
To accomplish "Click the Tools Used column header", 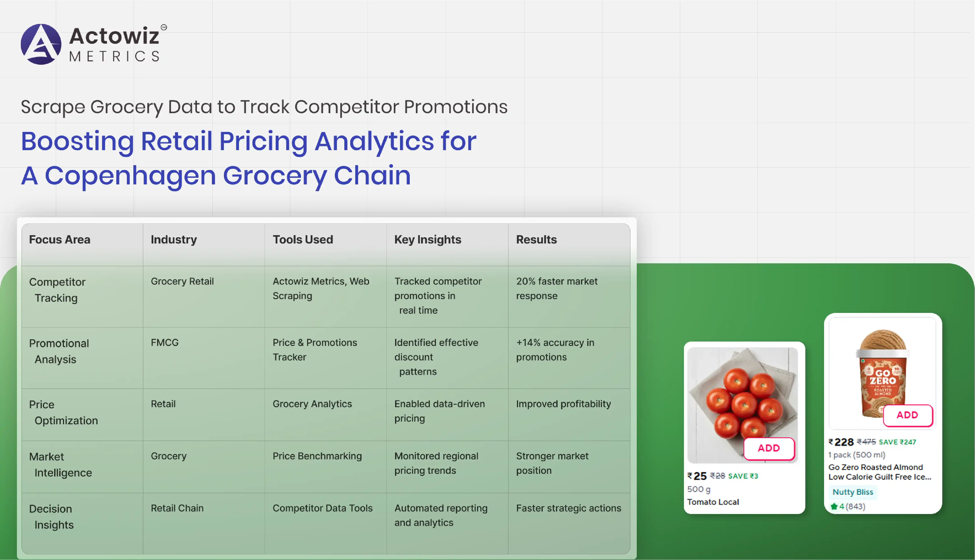I will tap(303, 240).
